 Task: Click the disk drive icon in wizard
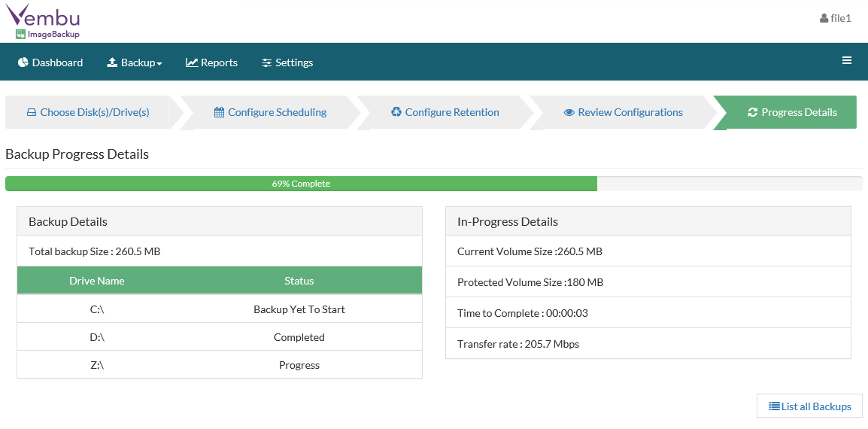click(32, 113)
